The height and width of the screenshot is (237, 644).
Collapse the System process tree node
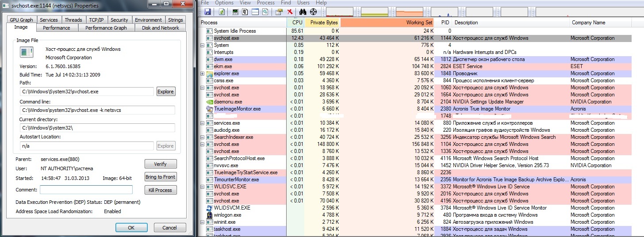tap(203, 45)
